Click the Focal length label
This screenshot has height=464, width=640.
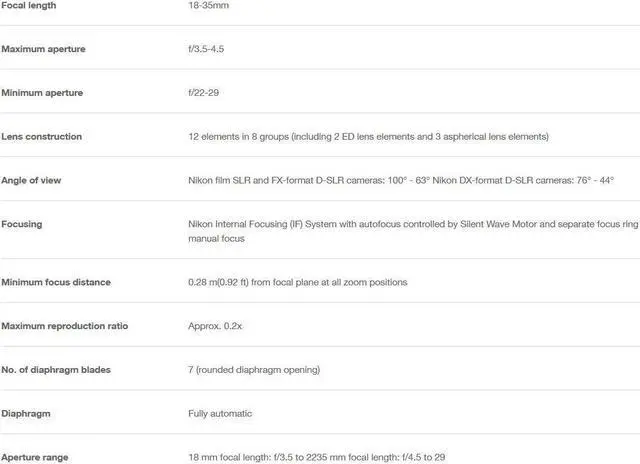pos(29,5)
